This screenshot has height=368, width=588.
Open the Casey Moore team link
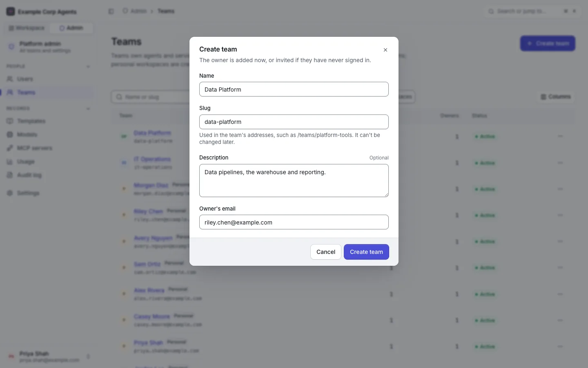pyautogui.click(x=151, y=316)
